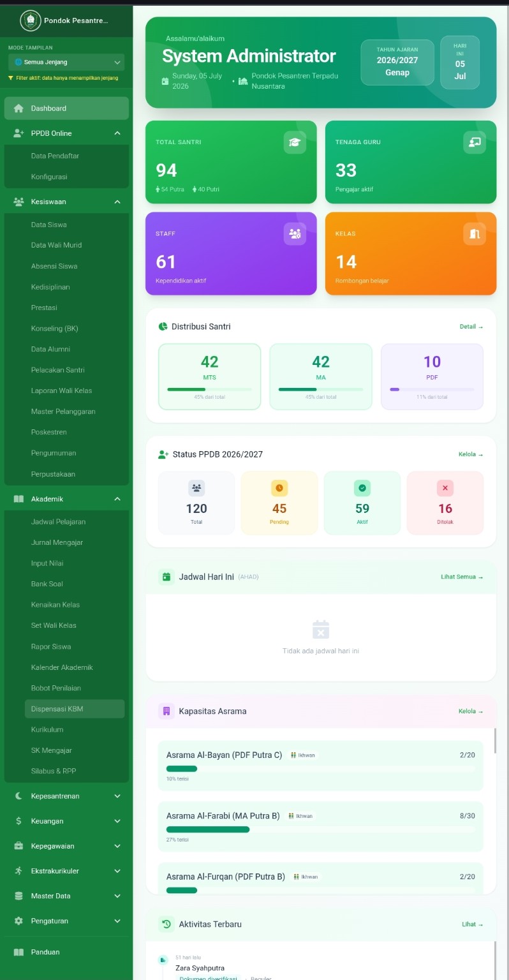Click the teacher icon on Tenaga Guru card
This screenshot has height=980, width=509.
(x=475, y=142)
